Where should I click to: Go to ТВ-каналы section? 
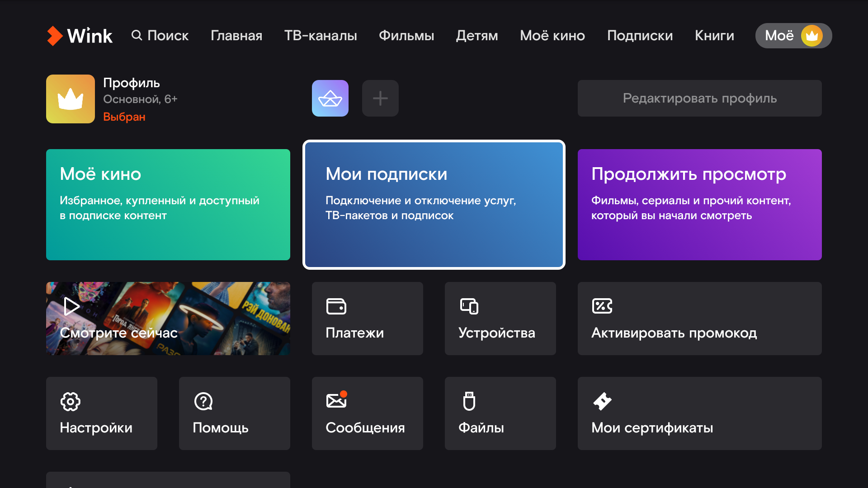[321, 36]
